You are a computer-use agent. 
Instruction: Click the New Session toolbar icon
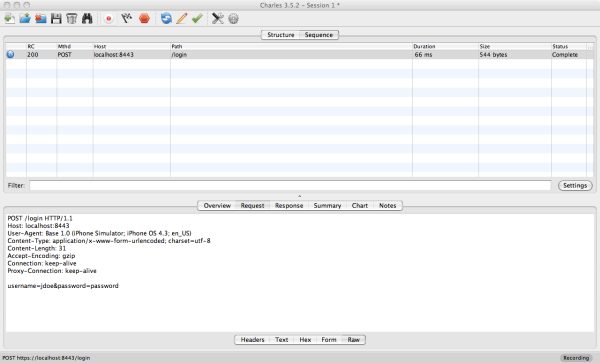tap(10, 18)
